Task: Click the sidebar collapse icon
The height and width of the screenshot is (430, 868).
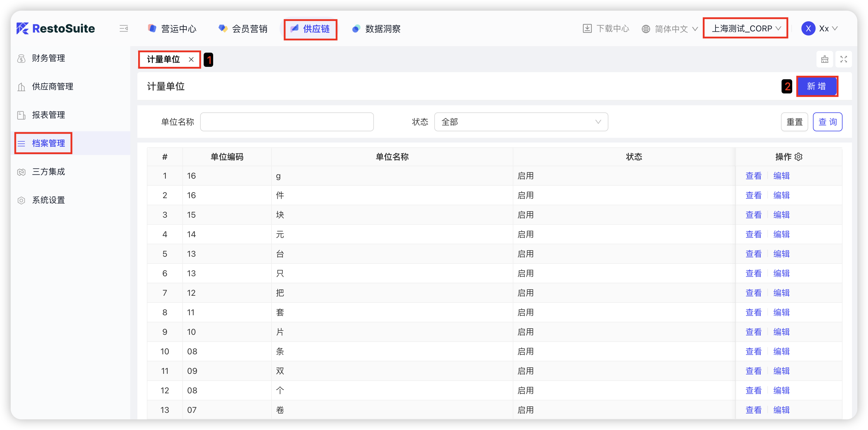Action: tap(124, 29)
